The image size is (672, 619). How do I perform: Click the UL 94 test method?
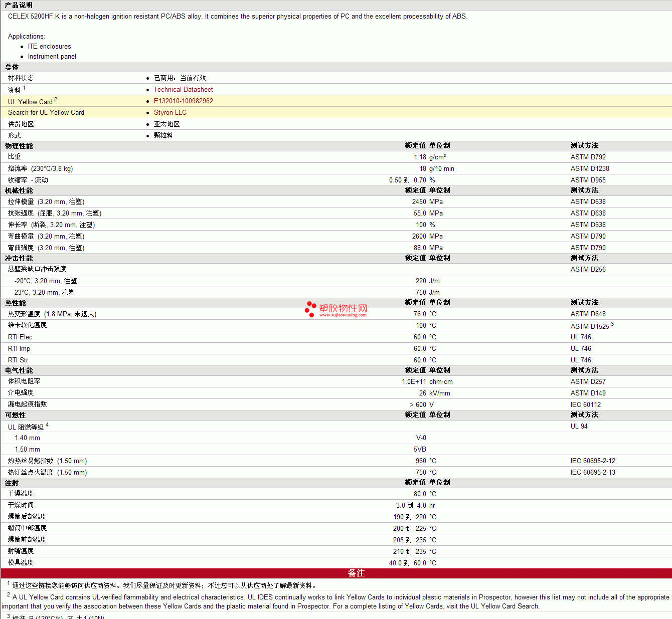click(x=579, y=426)
